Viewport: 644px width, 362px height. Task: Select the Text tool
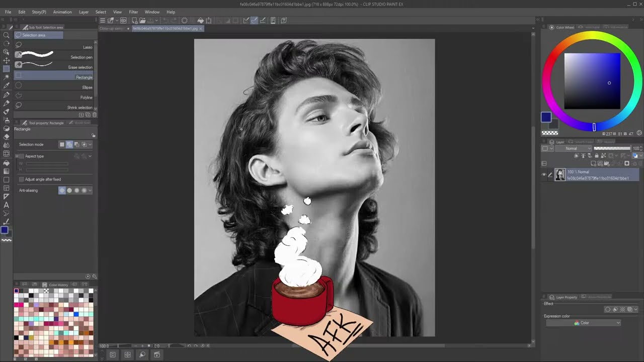click(7, 205)
